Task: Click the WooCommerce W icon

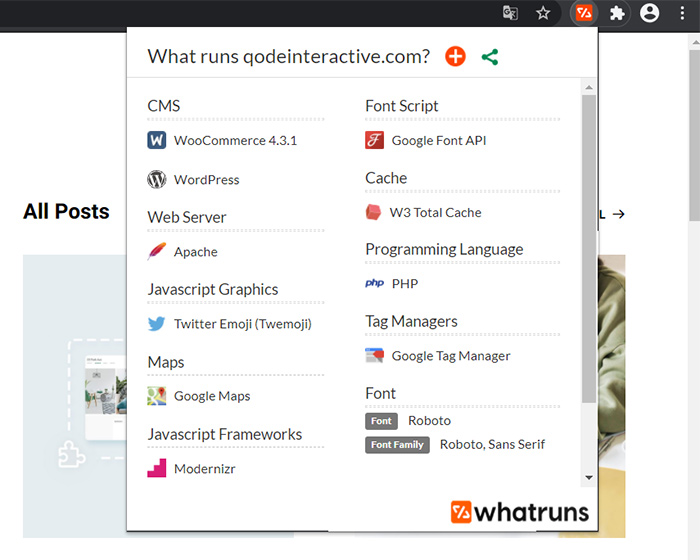Action: [157, 140]
